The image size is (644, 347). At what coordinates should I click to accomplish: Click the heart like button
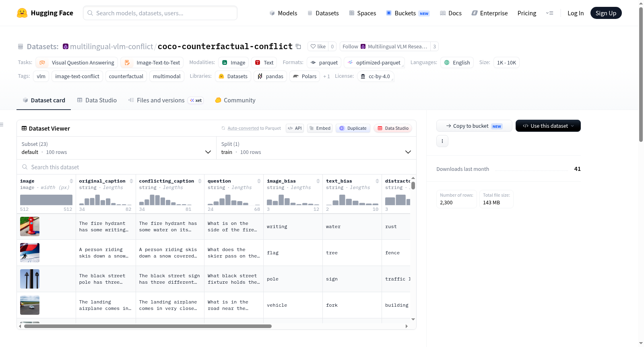[x=318, y=46]
